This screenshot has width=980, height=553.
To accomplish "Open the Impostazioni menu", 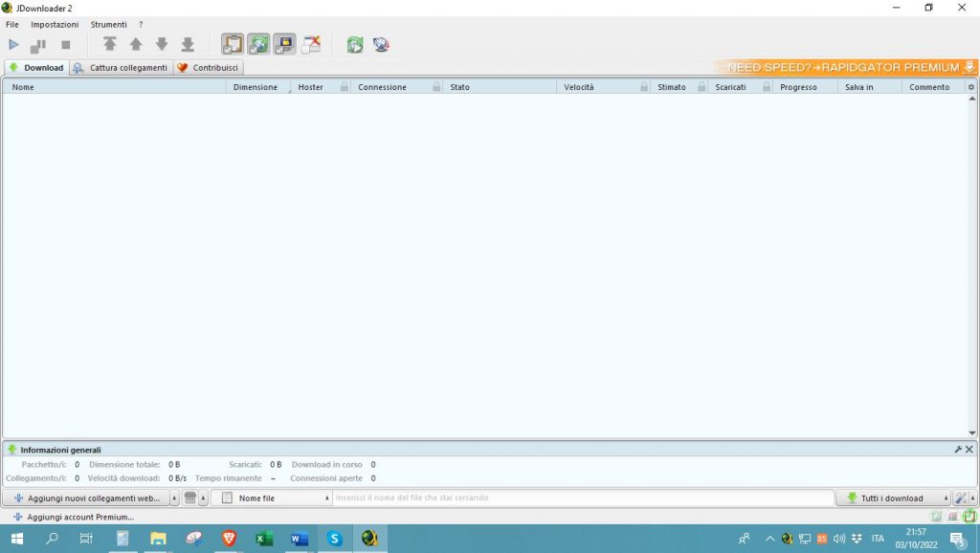I will [x=55, y=24].
